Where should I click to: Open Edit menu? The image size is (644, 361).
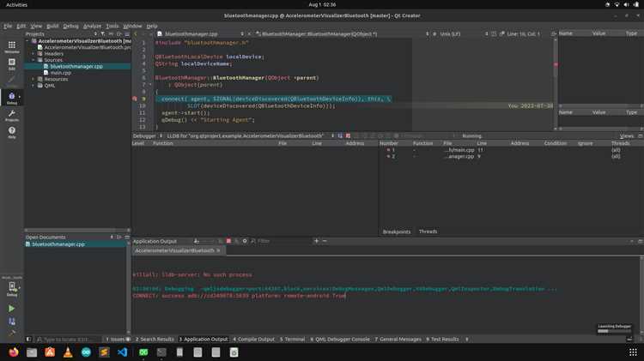(x=21, y=26)
